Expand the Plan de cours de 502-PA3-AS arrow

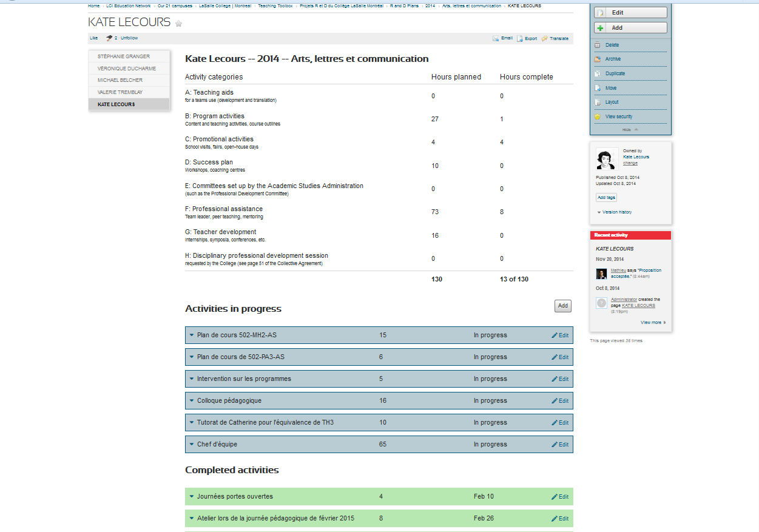pos(192,357)
